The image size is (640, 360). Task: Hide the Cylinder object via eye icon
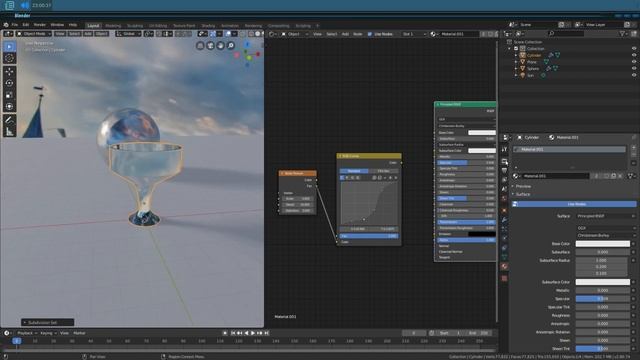click(634, 55)
